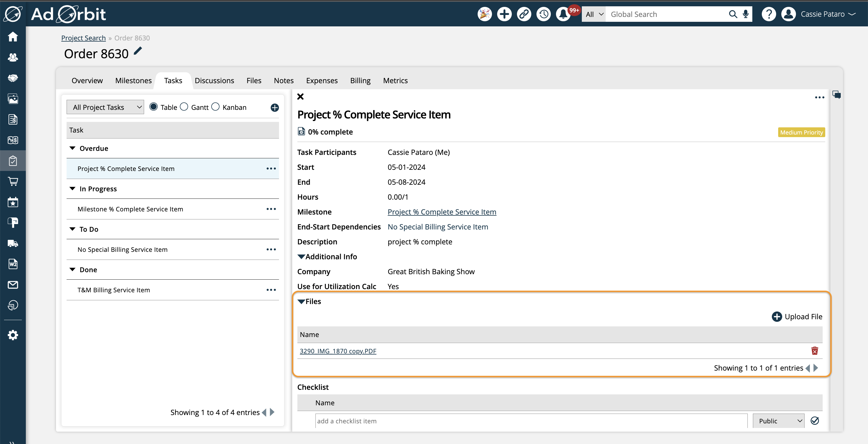Screen dimensions: 868x444
Task: Click the 3290_IMG_1870 copy.PDF file link
Action: (338, 350)
